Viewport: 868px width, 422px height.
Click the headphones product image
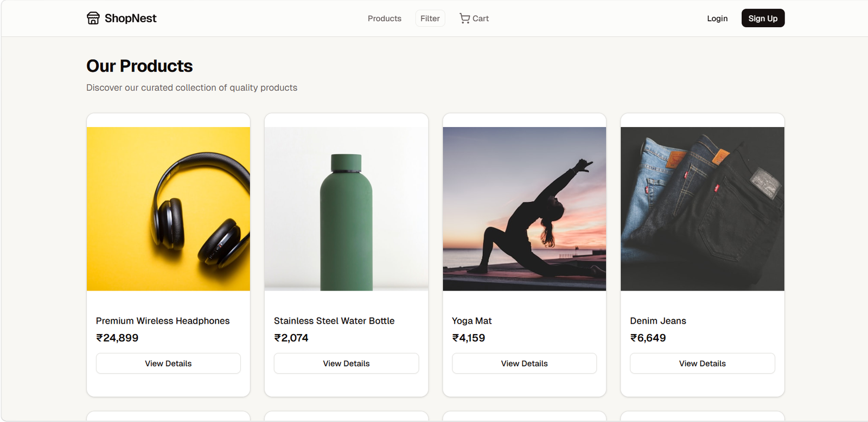(168, 208)
